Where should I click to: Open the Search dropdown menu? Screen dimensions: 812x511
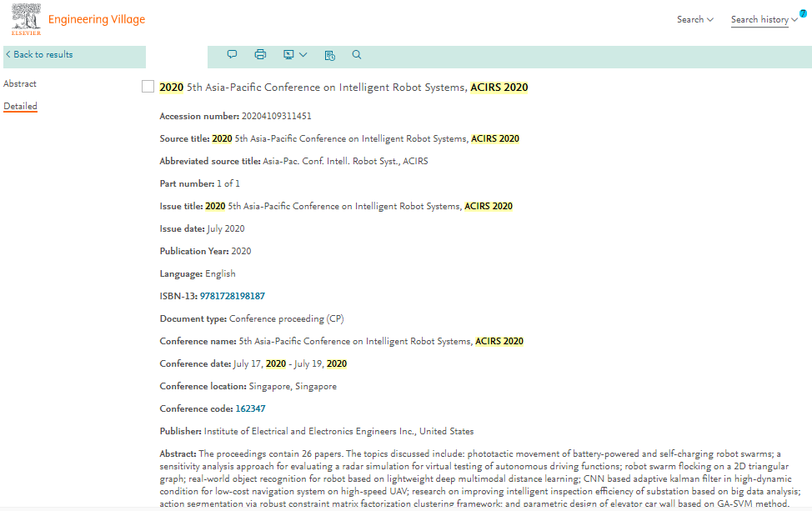(x=695, y=20)
